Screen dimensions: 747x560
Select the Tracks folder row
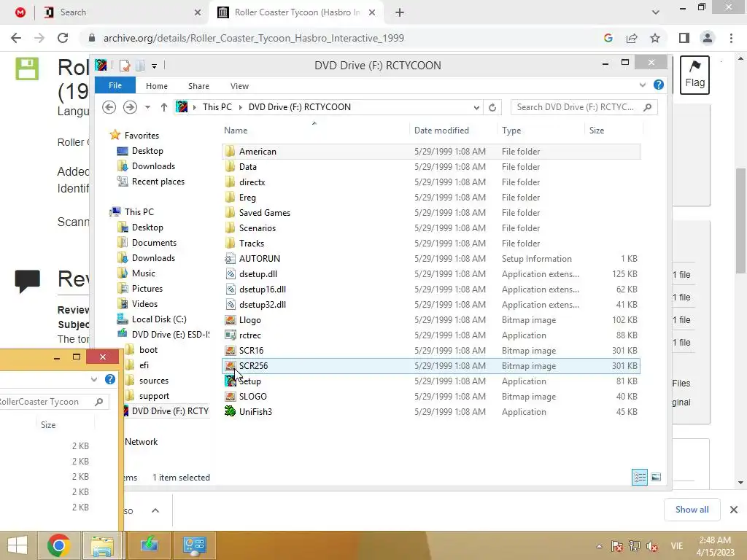coord(431,244)
